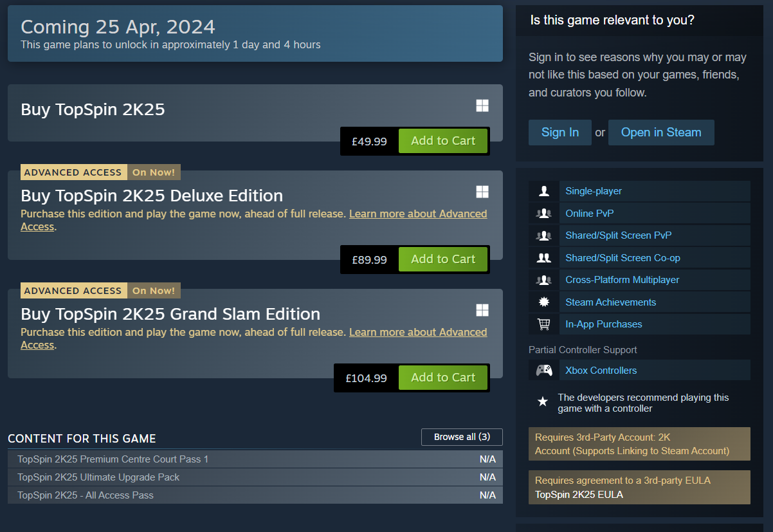The width and height of the screenshot is (773, 532).
Task: Add TopSpin 2K25 standard edition to cart
Action: pos(443,141)
